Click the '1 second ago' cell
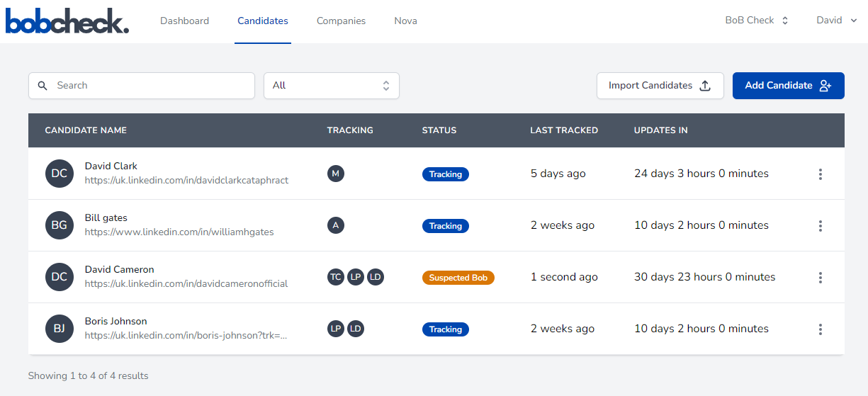This screenshot has height=396, width=868. click(564, 277)
